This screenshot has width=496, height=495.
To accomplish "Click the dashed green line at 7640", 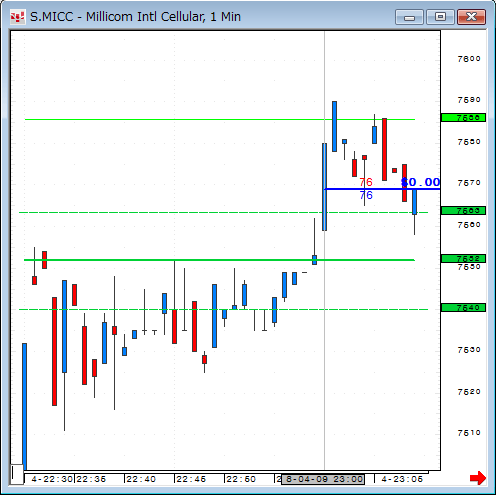I will click(223, 310).
